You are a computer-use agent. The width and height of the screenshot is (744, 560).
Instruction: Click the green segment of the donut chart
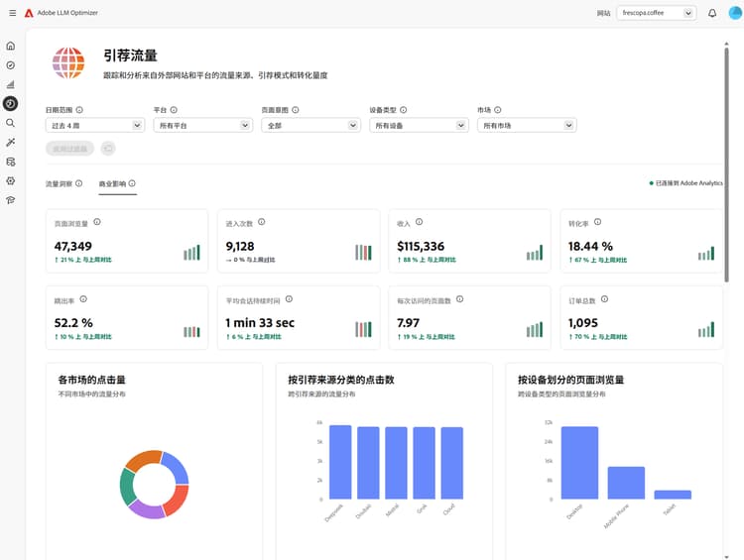pyautogui.click(x=127, y=488)
